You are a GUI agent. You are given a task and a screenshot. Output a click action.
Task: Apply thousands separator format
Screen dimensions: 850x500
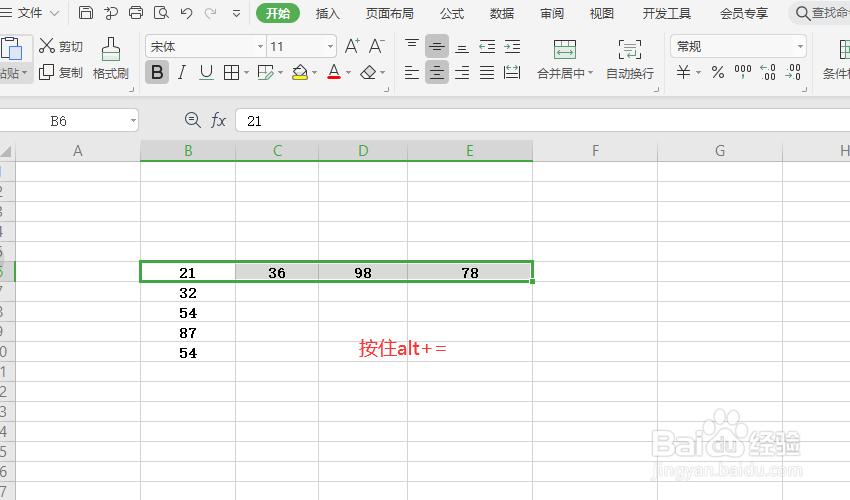coord(743,71)
